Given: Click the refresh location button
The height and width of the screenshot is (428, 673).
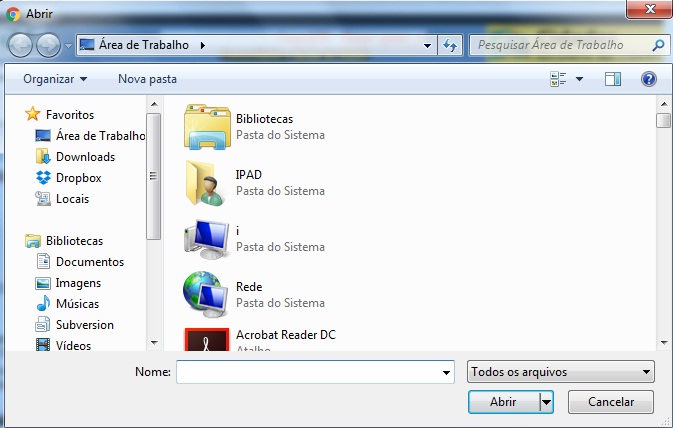Looking at the screenshot, I should pyautogui.click(x=450, y=45).
